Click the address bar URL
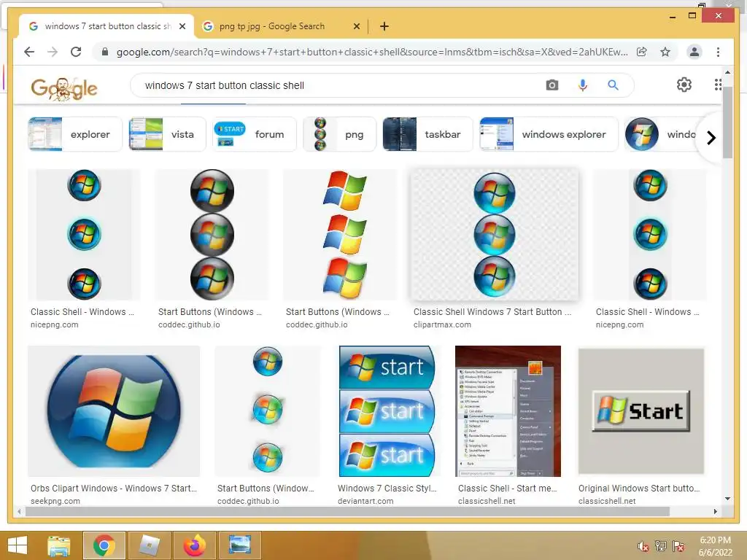Screen dimensions: 747x560 pyautogui.click(x=372, y=52)
